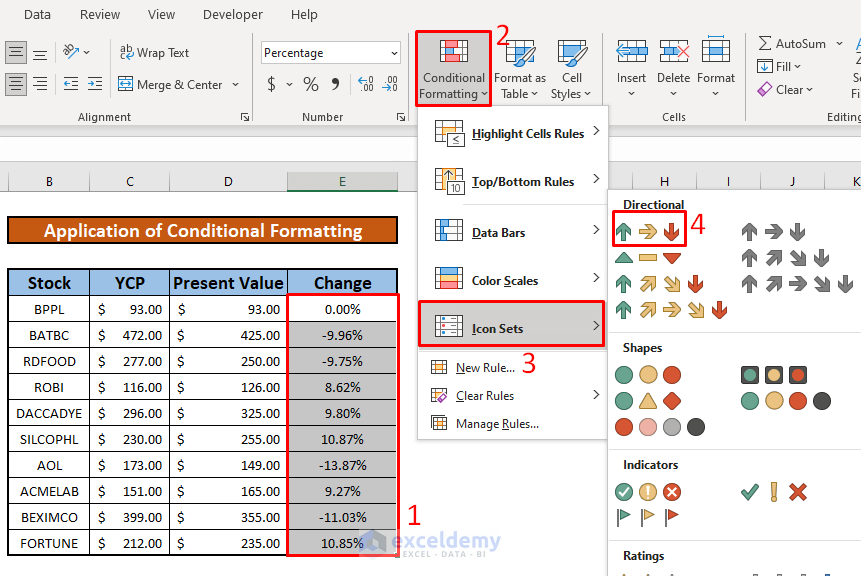
Task: Click Format as Table
Action: pos(519,69)
